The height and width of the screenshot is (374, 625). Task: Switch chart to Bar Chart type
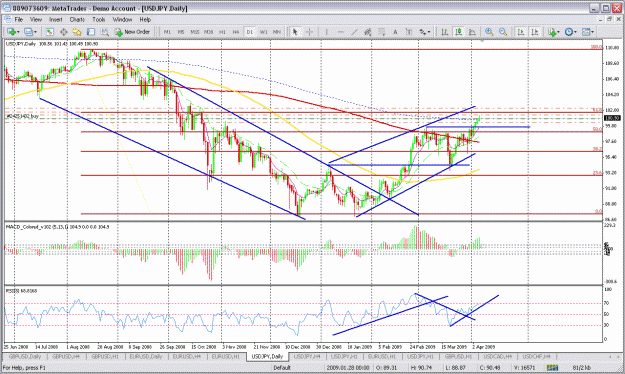444,32
